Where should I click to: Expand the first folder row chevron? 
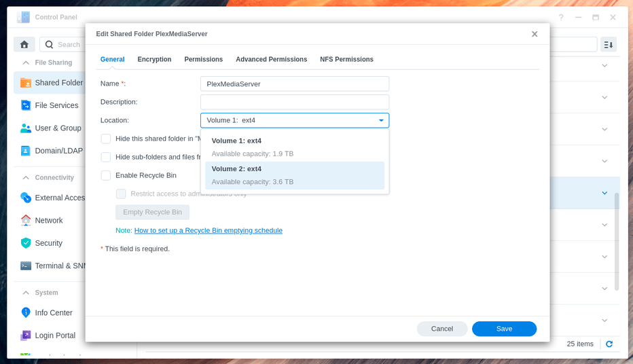pyautogui.click(x=604, y=65)
